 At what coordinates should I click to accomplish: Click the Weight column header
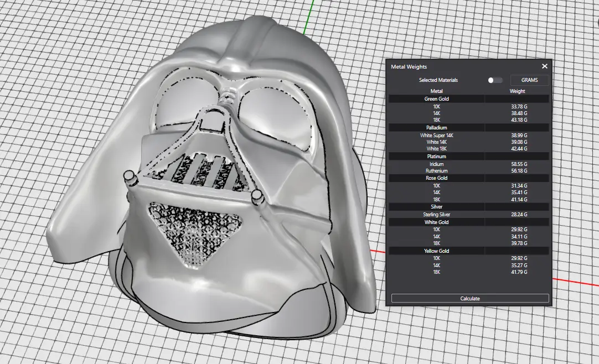517,91
